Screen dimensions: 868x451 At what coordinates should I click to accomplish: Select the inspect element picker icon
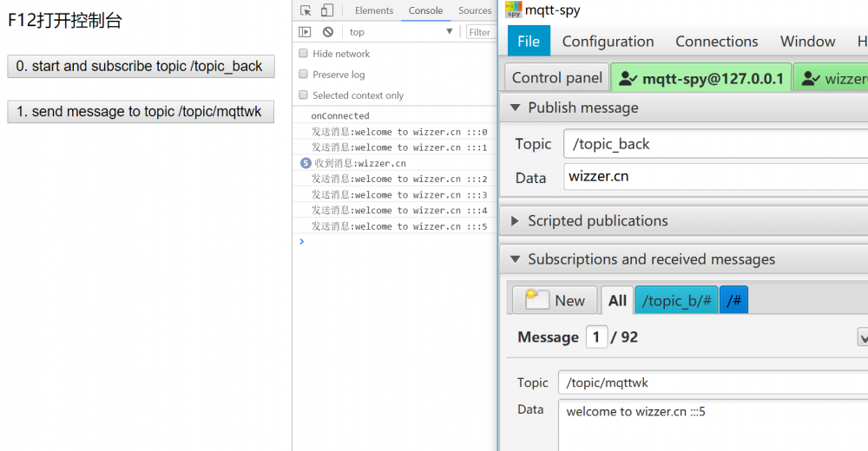coord(306,10)
